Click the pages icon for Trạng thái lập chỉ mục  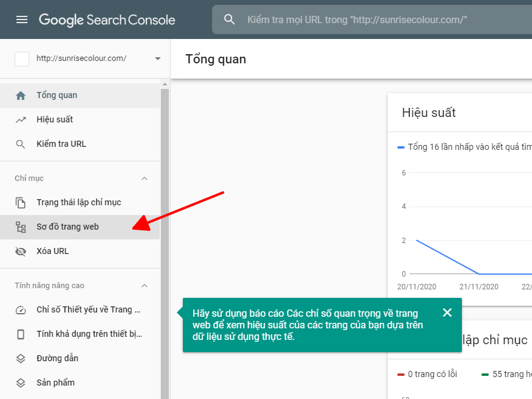(21, 203)
